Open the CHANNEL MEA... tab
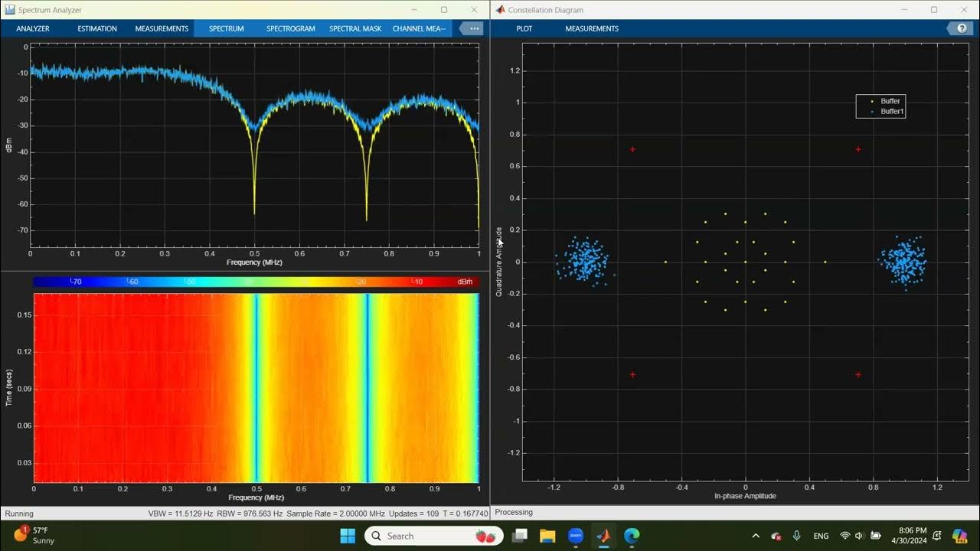 (x=419, y=28)
